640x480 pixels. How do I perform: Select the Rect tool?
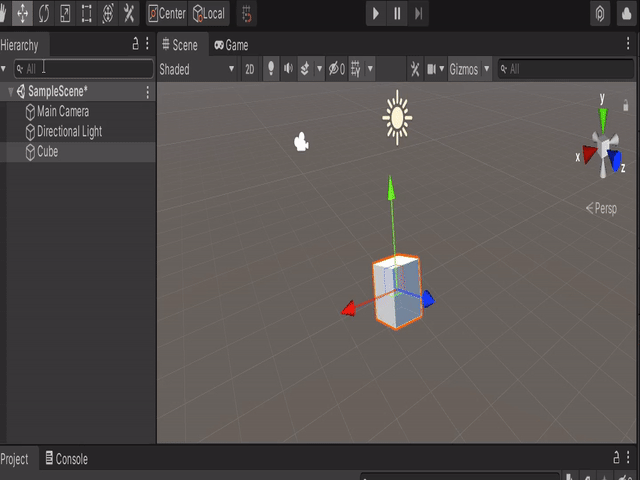pyautogui.click(x=86, y=13)
